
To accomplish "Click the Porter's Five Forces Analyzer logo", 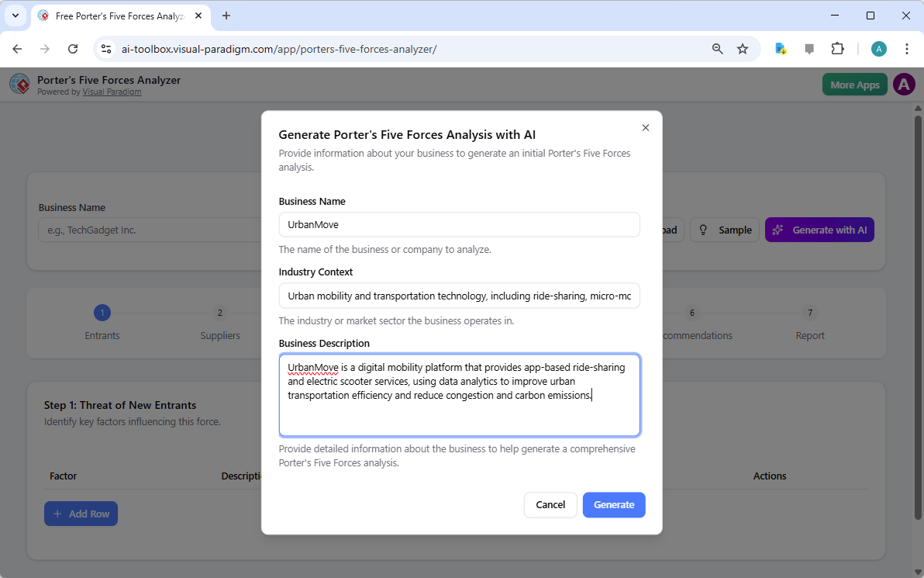I will (19, 84).
